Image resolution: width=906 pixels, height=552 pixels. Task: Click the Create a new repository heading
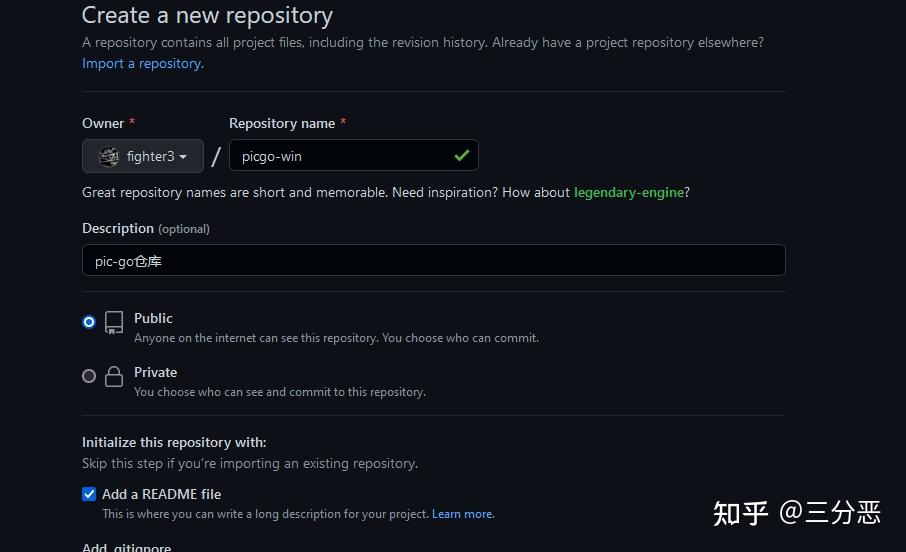(207, 15)
